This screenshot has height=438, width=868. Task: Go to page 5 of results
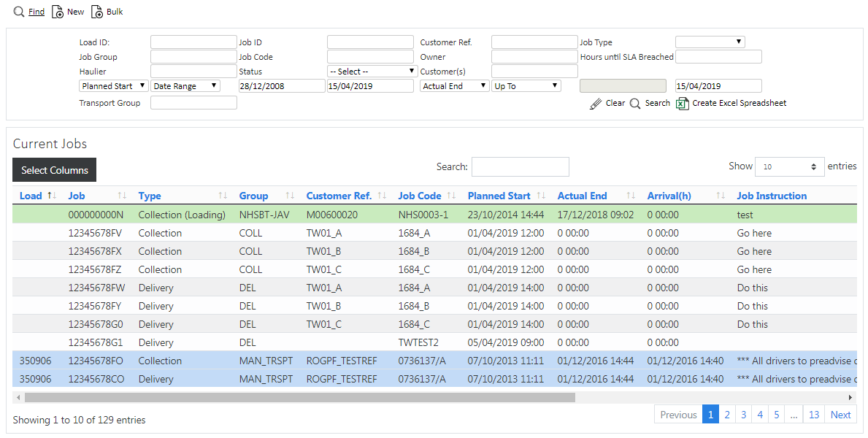(x=777, y=415)
